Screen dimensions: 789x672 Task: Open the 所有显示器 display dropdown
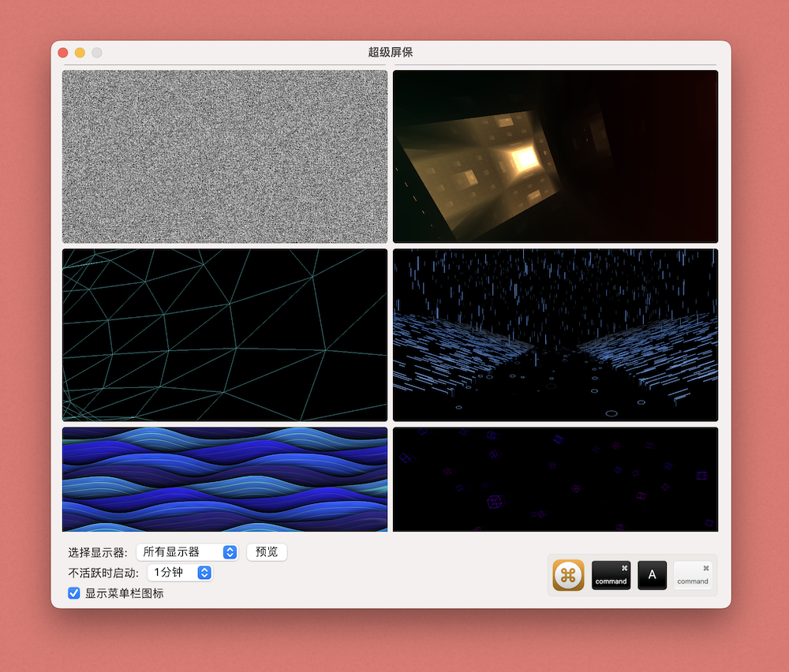point(187,552)
